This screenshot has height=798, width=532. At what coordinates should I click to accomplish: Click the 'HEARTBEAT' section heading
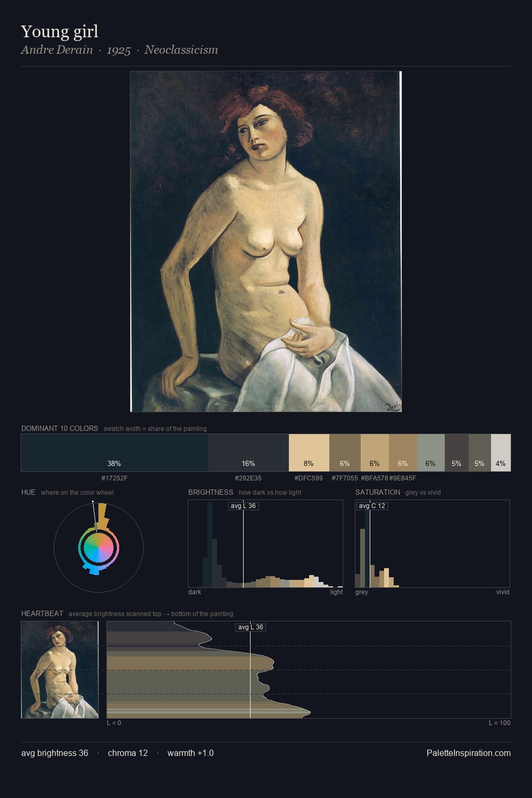tap(42, 613)
